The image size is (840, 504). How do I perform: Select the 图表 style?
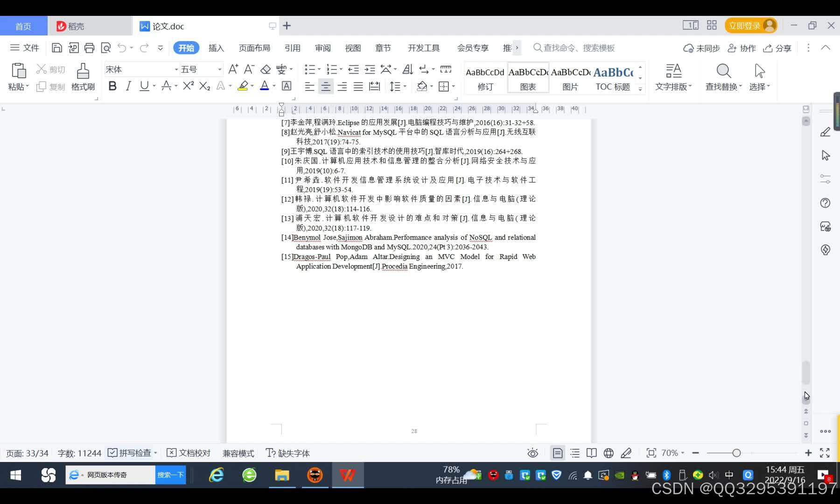coord(528,77)
